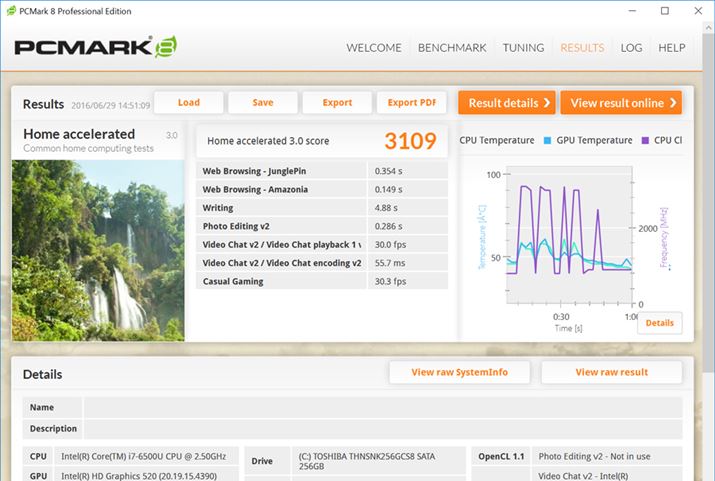Click the Save results button
This screenshot has height=481, width=715.
click(x=263, y=103)
